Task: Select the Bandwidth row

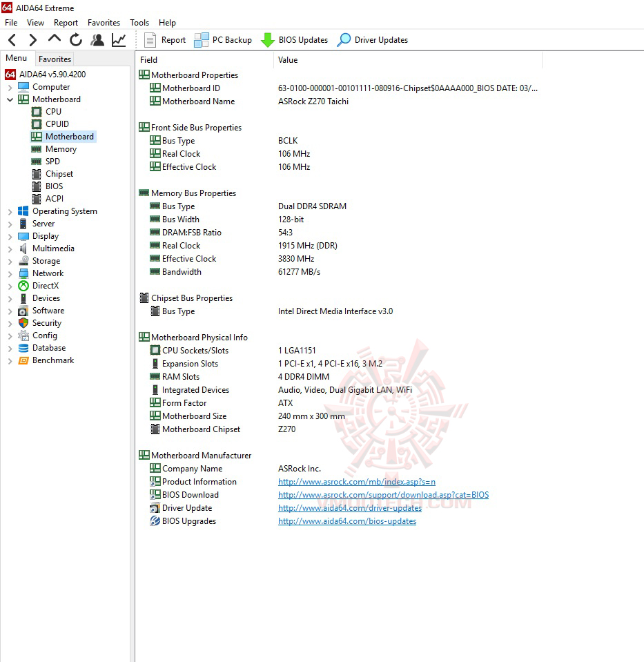Action: click(x=339, y=272)
